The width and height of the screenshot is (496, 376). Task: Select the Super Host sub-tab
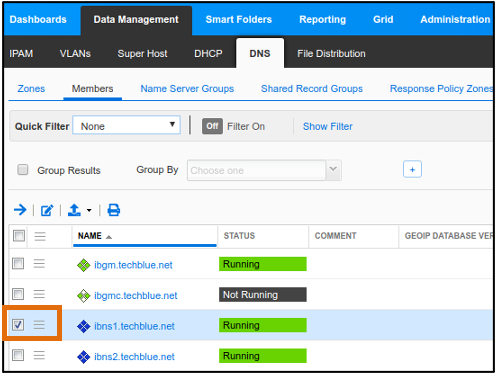point(142,54)
